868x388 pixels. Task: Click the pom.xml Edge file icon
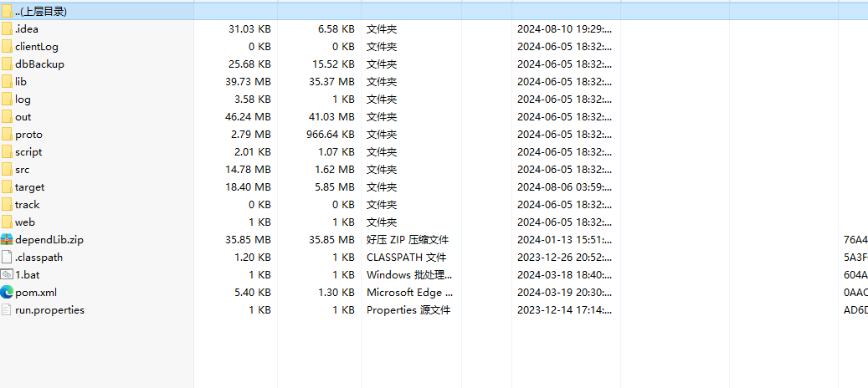pos(7,293)
